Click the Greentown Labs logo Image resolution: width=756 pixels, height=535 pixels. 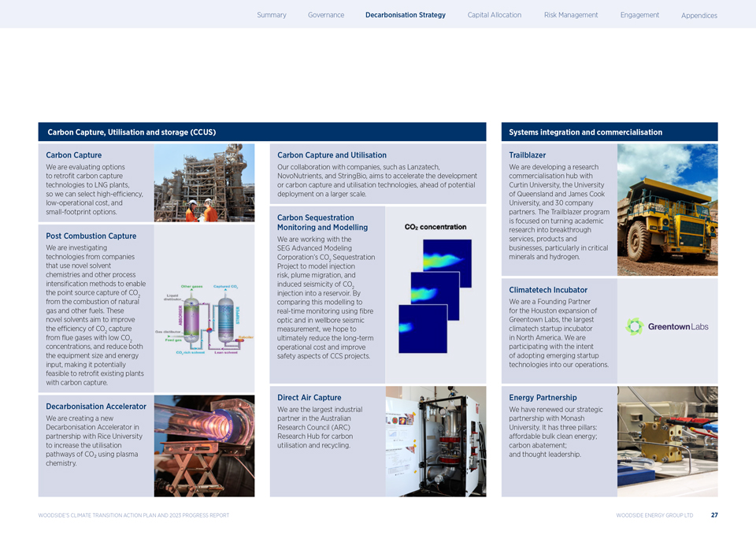(666, 326)
